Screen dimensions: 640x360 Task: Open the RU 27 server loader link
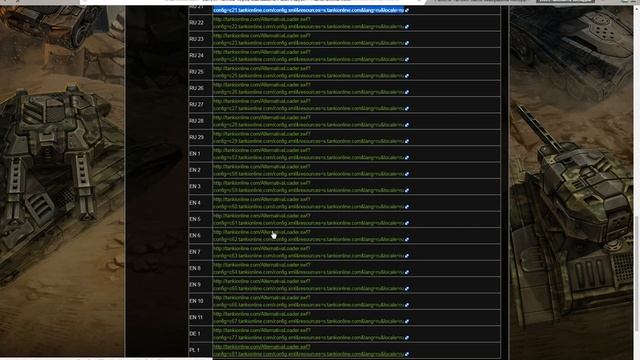pyautogui.click(x=308, y=104)
